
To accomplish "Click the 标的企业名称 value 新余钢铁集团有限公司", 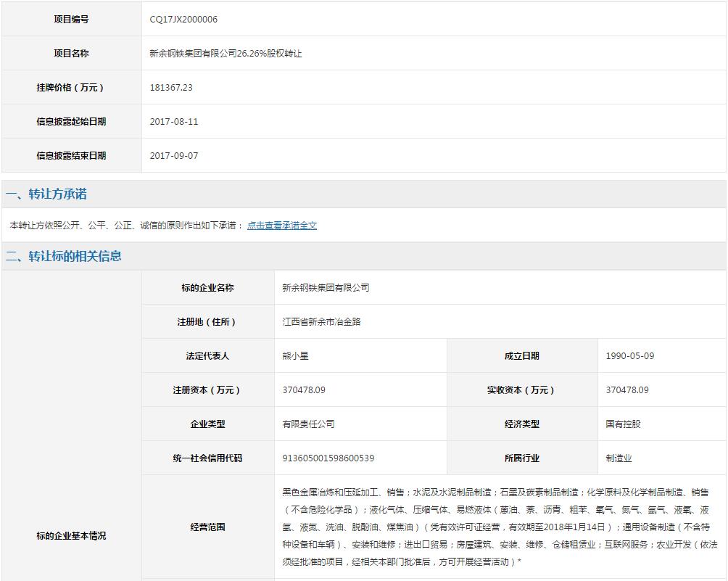I will [x=326, y=288].
